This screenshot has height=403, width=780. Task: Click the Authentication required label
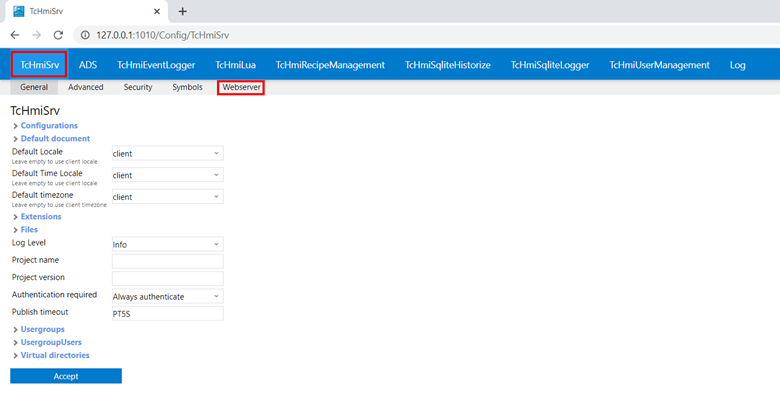(x=54, y=295)
